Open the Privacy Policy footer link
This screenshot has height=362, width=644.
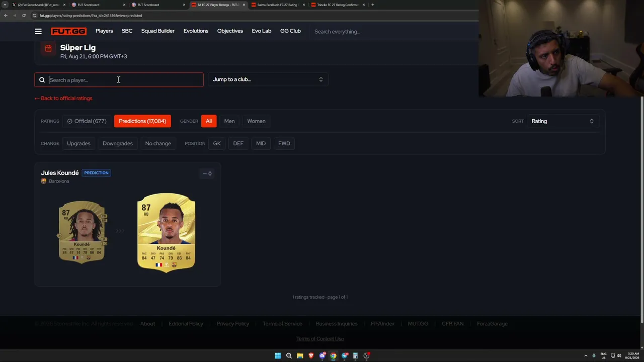233,324
